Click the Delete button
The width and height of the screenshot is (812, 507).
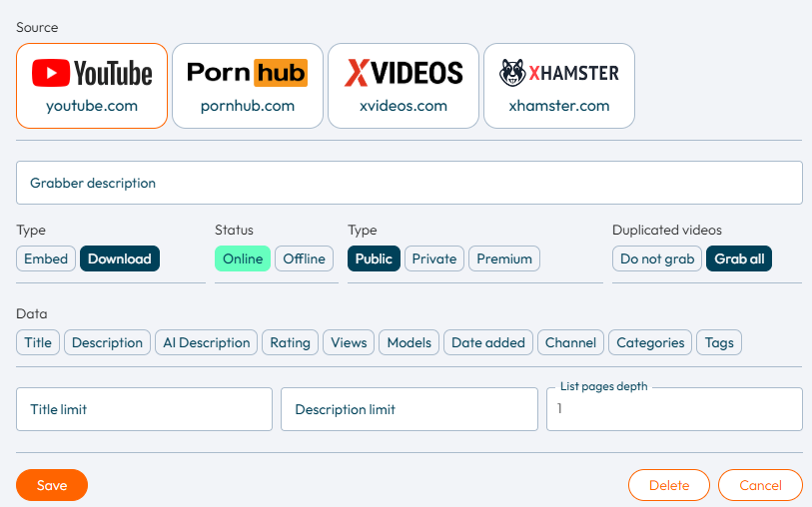pyautogui.click(x=669, y=485)
